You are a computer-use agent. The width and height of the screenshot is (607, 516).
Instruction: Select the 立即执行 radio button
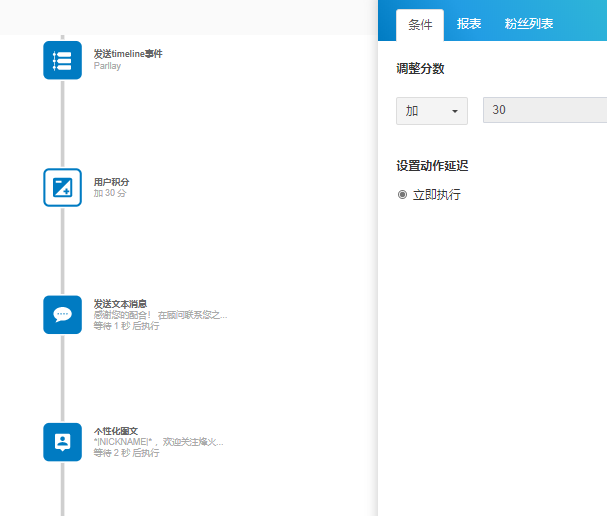click(403, 195)
